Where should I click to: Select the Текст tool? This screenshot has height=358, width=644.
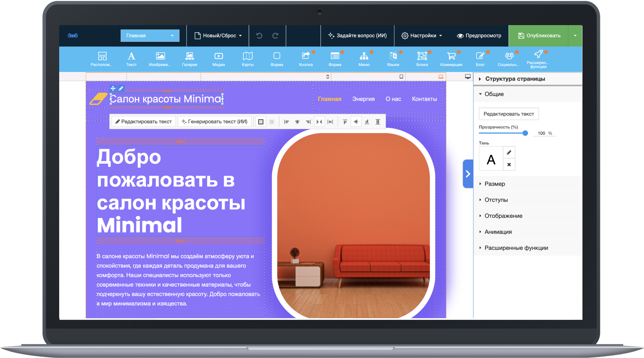131,59
